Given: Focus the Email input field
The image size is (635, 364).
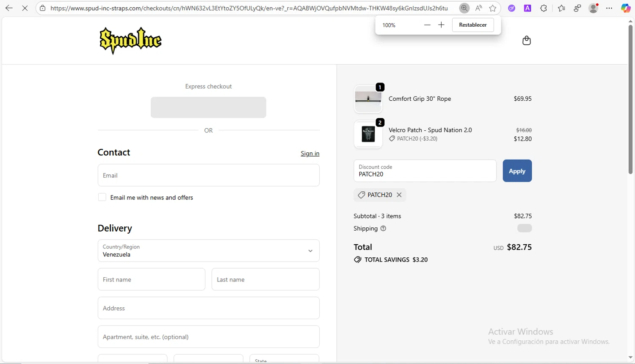Looking at the screenshot, I should pos(208,175).
